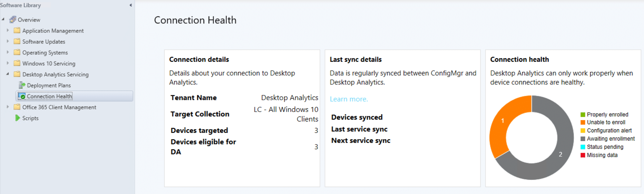Click the Deployment Plans icon

coord(22,85)
